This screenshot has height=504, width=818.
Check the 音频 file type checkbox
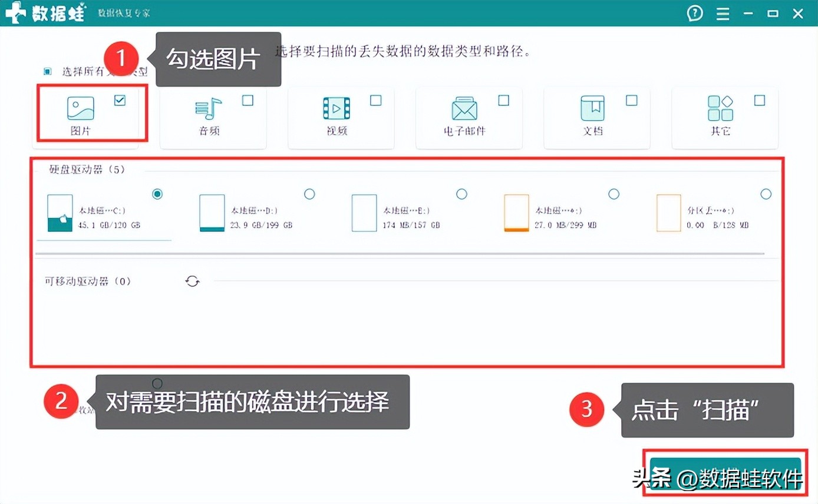[248, 100]
